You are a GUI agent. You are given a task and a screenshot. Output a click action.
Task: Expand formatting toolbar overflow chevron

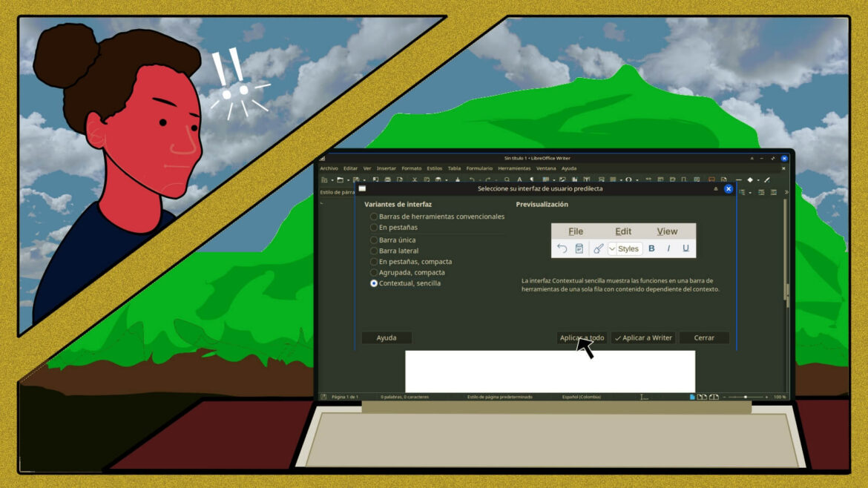pyautogui.click(x=786, y=193)
